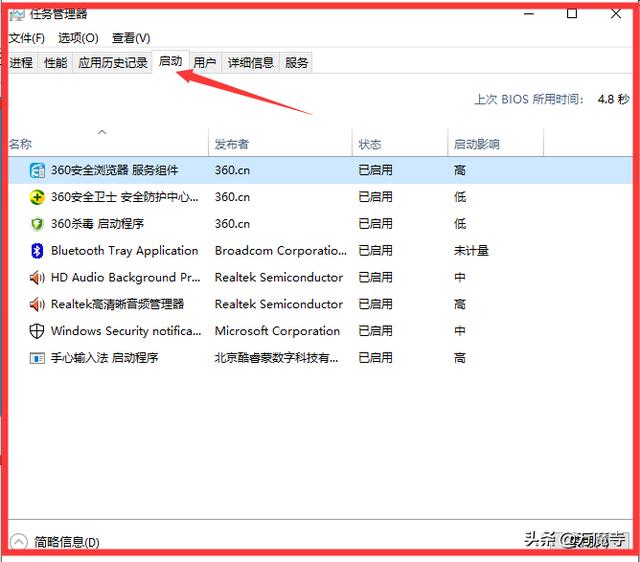Open the 选项(O) menu

78,38
